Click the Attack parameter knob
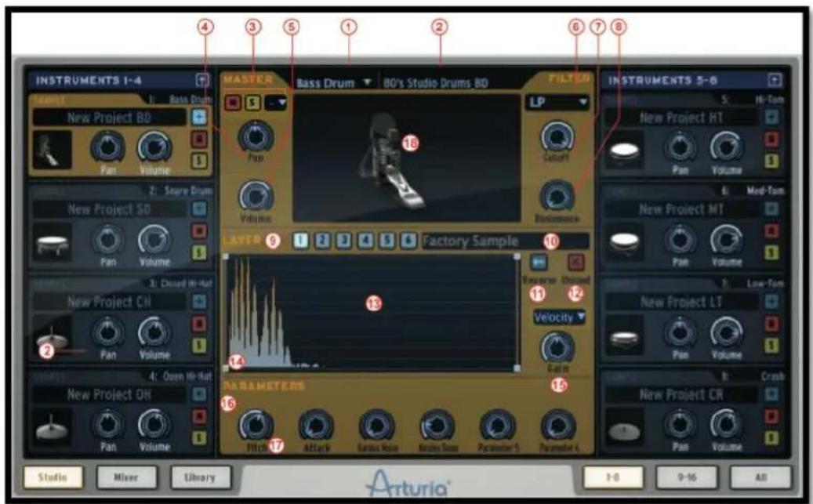 pos(316,425)
